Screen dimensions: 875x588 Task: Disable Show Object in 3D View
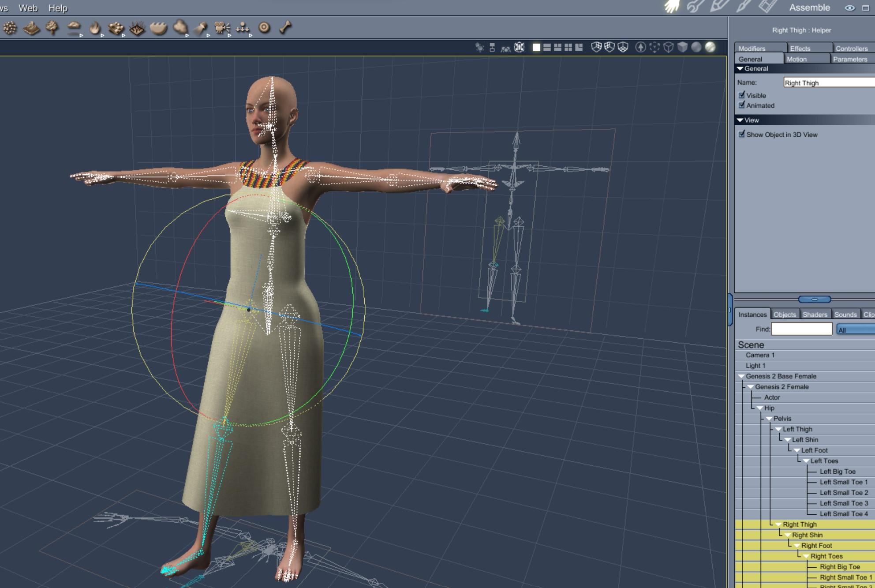pyautogui.click(x=742, y=134)
